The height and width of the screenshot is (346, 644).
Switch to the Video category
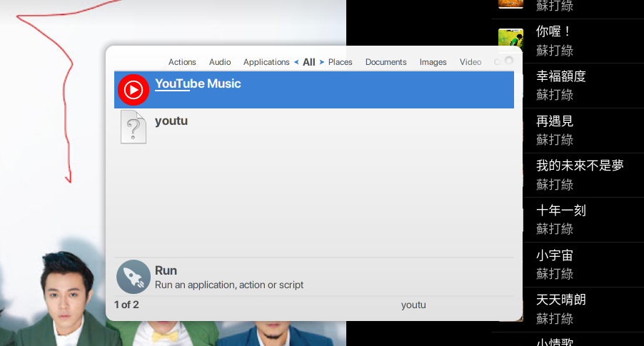pos(471,62)
